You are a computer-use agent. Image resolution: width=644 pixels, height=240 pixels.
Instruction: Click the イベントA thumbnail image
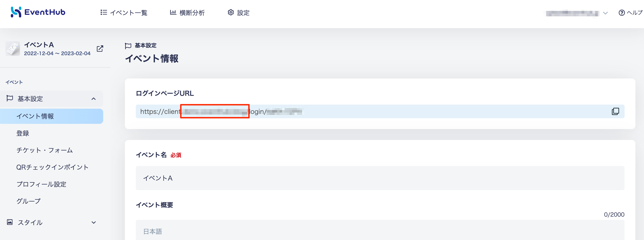point(13,49)
